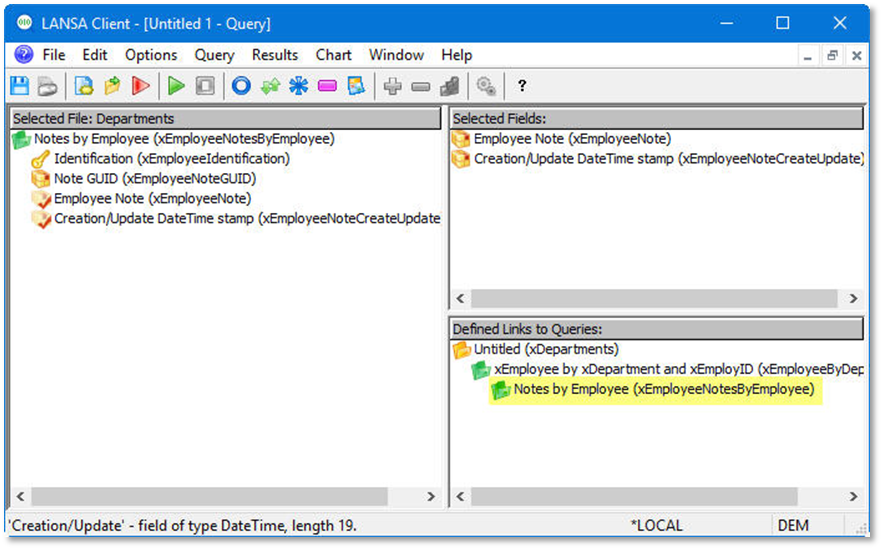Open the Query menu
Image resolution: width=882 pixels, height=549 pixels.
click(214, 55)
